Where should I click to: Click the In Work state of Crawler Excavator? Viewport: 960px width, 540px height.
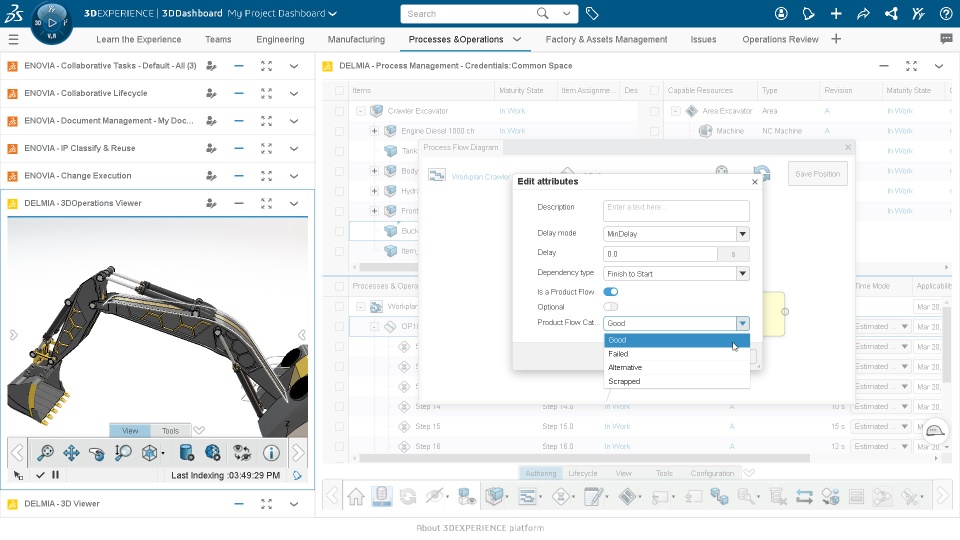512,111
